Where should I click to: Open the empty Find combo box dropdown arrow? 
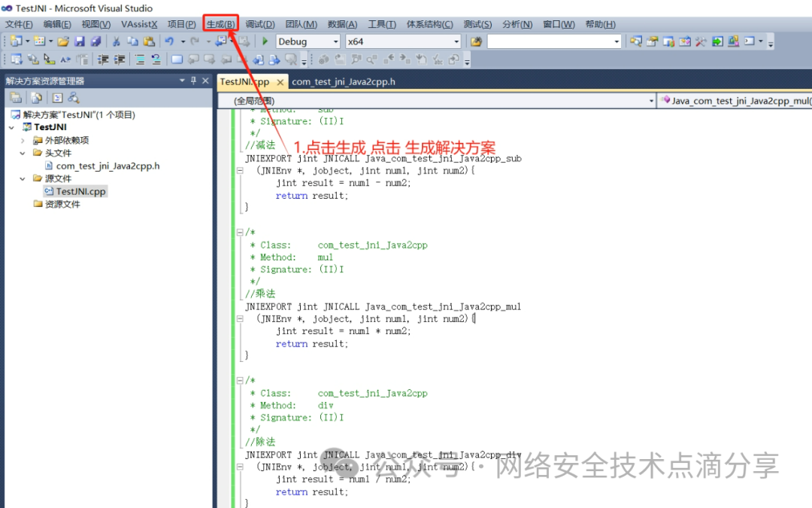617,41
